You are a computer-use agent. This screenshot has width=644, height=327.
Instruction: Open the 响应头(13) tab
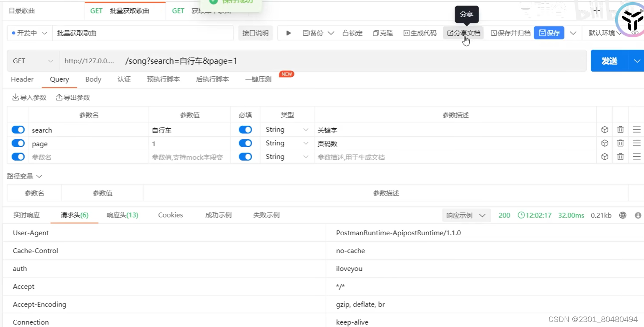coord(122,215)
